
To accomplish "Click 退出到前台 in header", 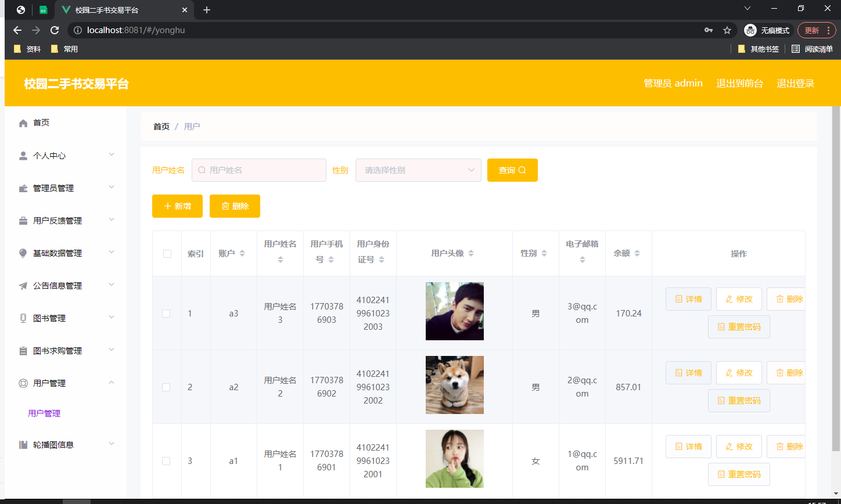I will 739,83.
